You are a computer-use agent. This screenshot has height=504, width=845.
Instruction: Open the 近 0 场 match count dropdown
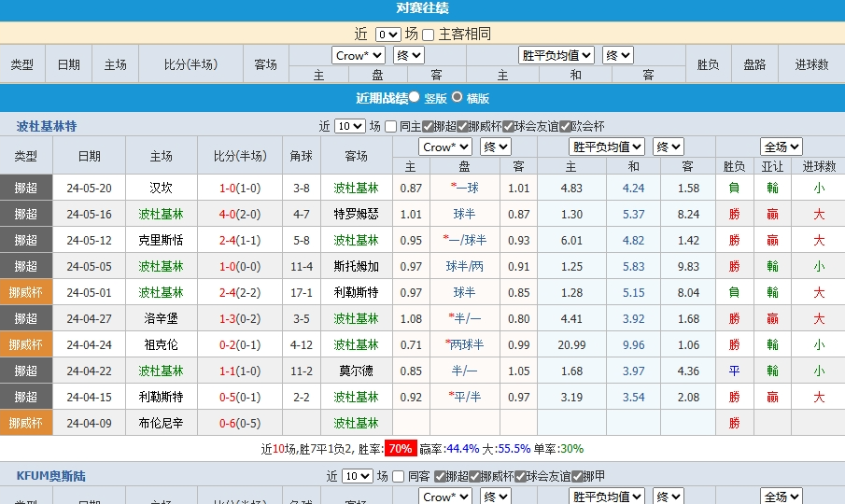pyautogui.click(x=387, y=35)
